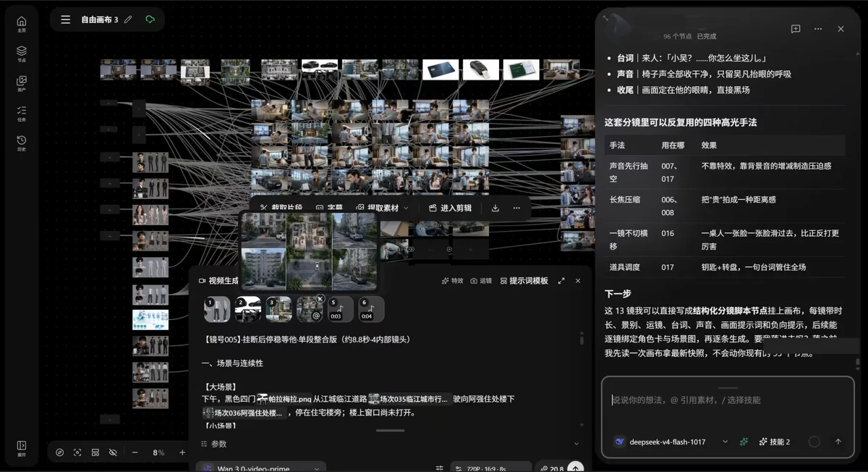
Task: Close the chat panel
Action: click(841, 29)
